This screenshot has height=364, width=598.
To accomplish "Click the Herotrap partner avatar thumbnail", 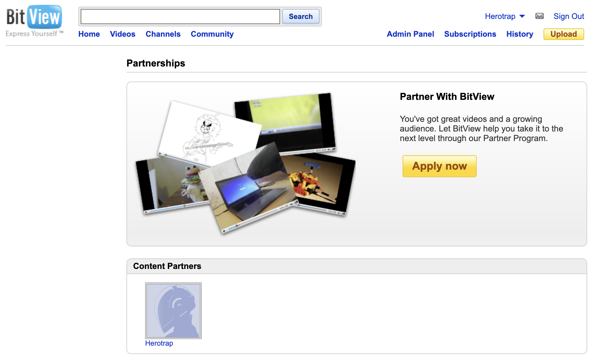I will click(x=173, y=310).
